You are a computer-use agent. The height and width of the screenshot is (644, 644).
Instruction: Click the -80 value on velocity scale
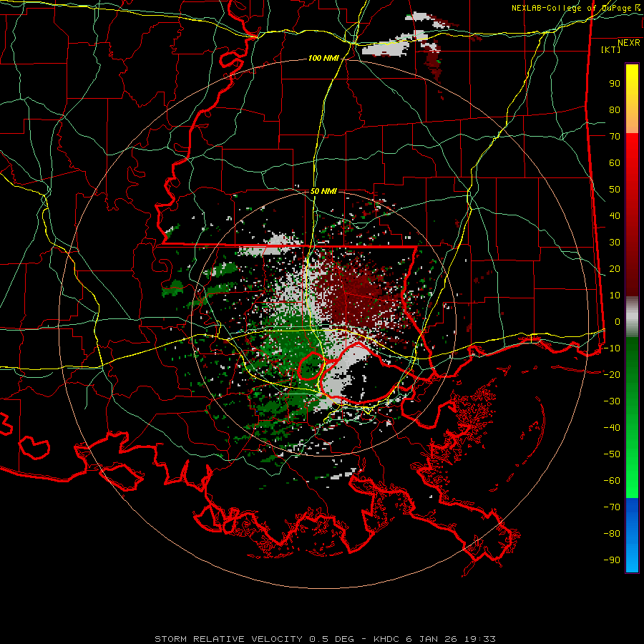pos(612,534)
